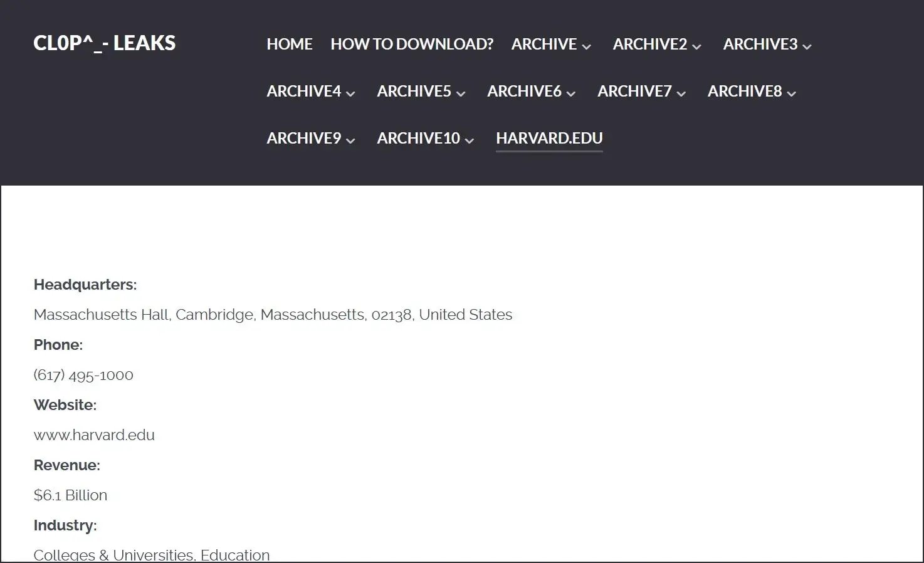Image resolution: width=924 pixels, height=563 pixels.
Task: Open the ARCHIVE9 submenu arrow
Action: point(350,140)
